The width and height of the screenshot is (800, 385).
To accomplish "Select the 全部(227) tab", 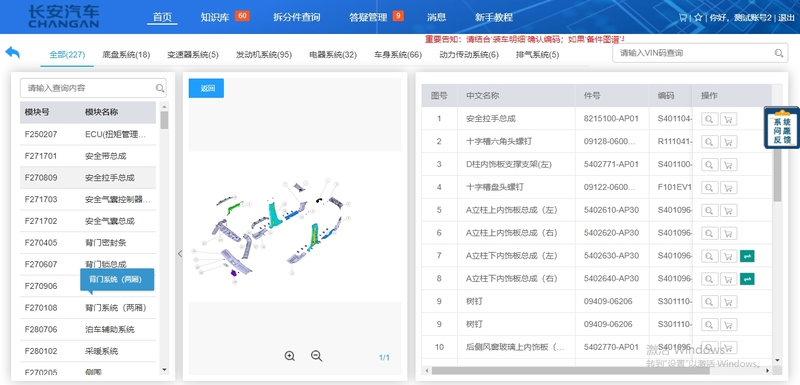I will (67, 55).
